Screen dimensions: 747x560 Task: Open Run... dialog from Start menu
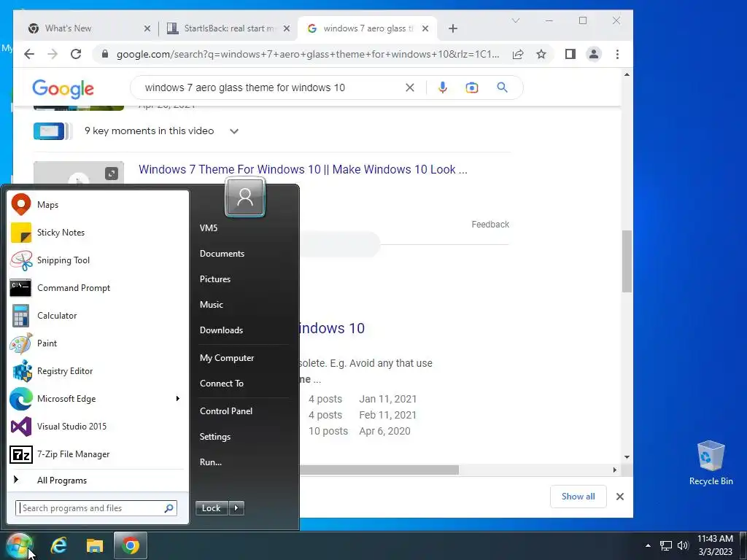211,462
